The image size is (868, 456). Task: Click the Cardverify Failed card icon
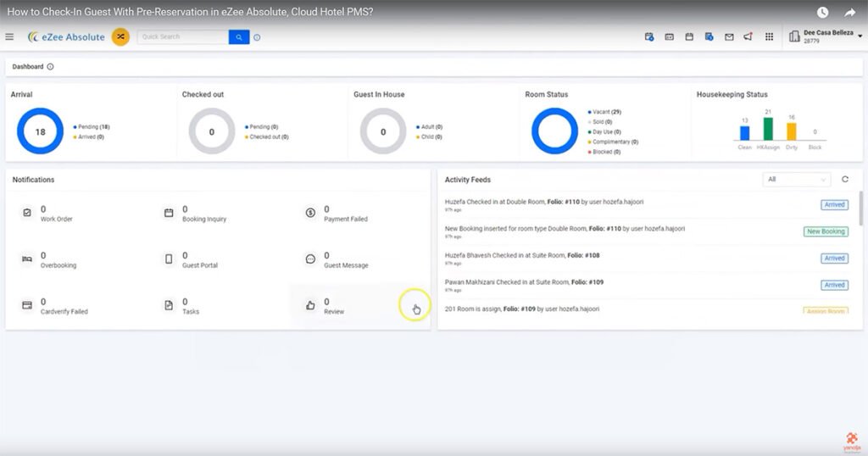click(x=26, y=305)
